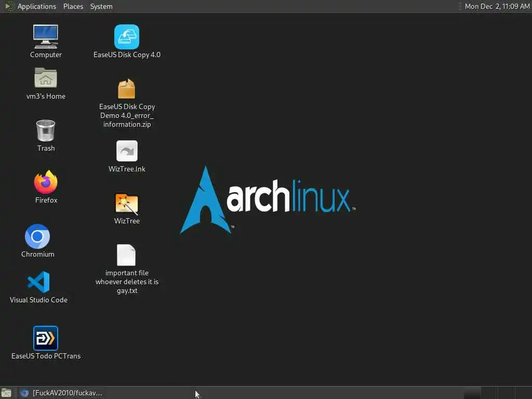The width and height of the screenshot is (532, 399).
Task: Click the 'EaseUS Disk Copy 4.0' label text
Action: pos(127,55)
